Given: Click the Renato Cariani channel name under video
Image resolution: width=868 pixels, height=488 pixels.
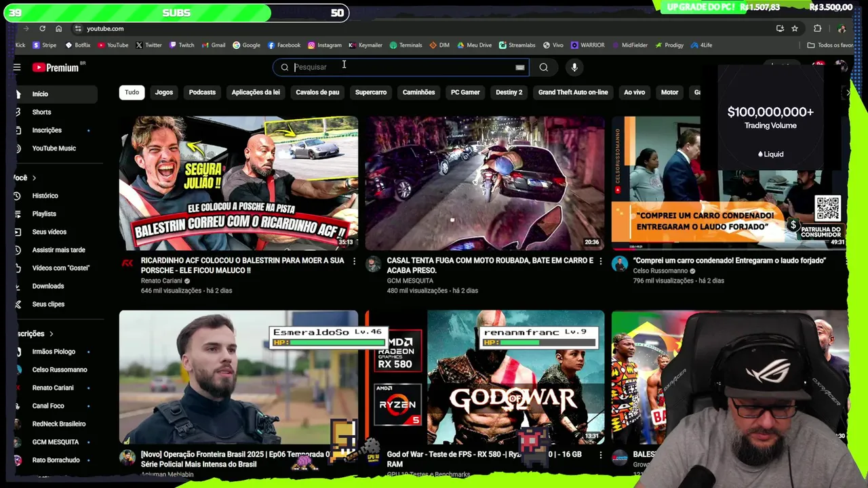Looking at the screenshot, I should (162, 281).
